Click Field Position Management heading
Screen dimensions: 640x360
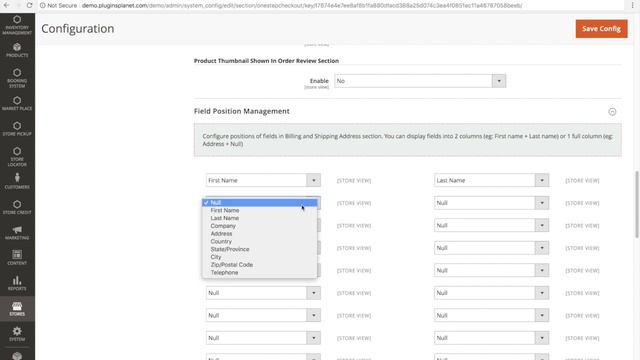(x=242, y=111)
